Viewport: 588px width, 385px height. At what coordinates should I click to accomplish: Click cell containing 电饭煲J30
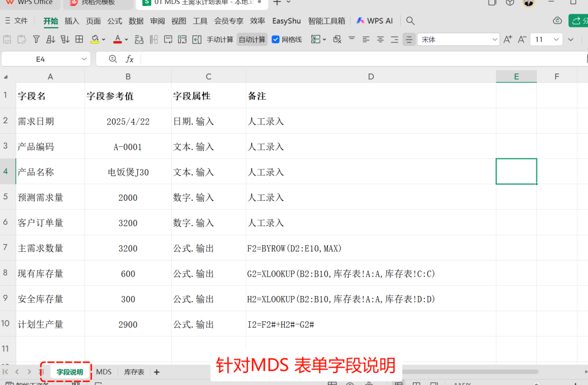128,172
